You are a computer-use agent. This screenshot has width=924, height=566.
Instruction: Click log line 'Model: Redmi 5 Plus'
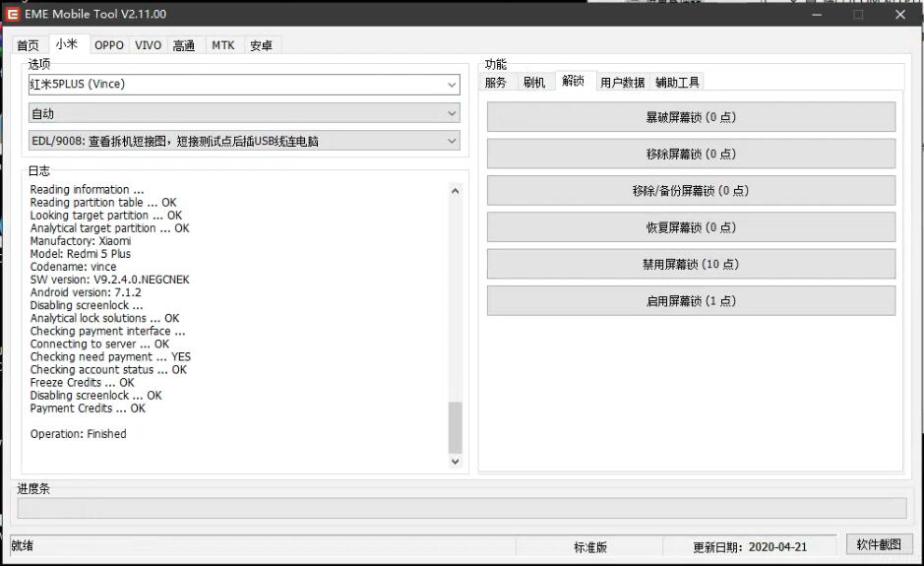pyautogui.click(x=81, y=254)
